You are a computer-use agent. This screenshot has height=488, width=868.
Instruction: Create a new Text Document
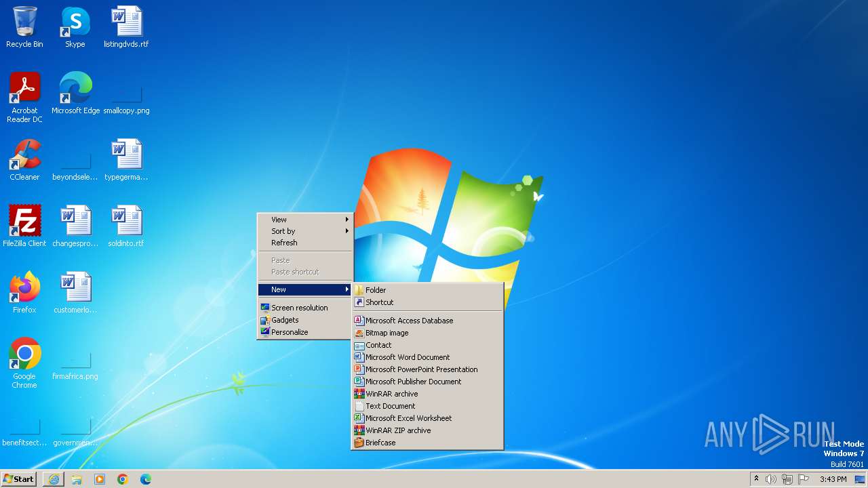427,406
